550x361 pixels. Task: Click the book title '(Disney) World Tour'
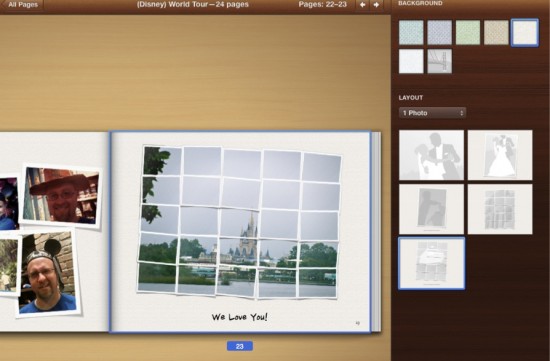click(x=172, y=5)
